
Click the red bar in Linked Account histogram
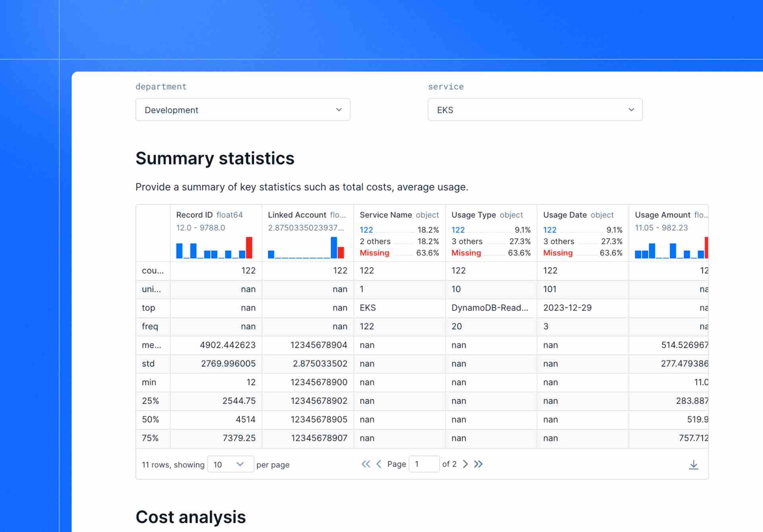(x=341, y=253)
